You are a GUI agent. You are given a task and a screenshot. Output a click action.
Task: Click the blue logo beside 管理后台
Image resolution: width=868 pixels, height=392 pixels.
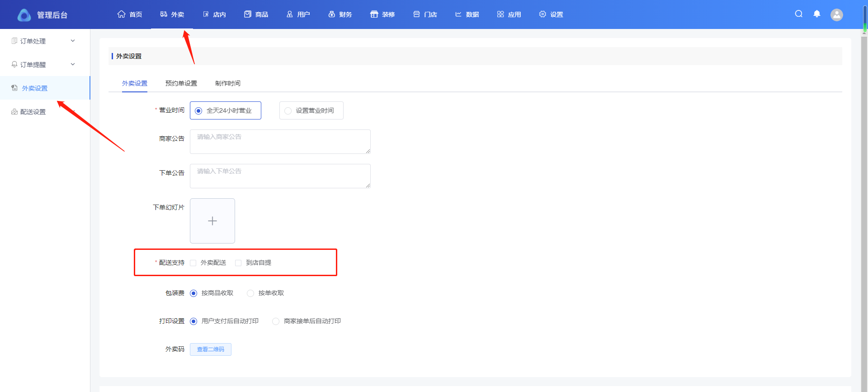(24, 15)
